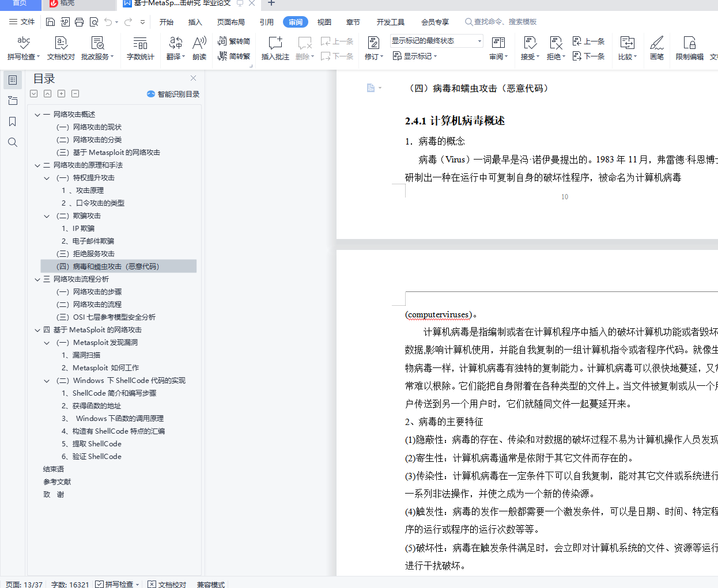Toggle 文档校对 in the status bar
This screenshot has height=588, width=718.
tap(167, 584)
